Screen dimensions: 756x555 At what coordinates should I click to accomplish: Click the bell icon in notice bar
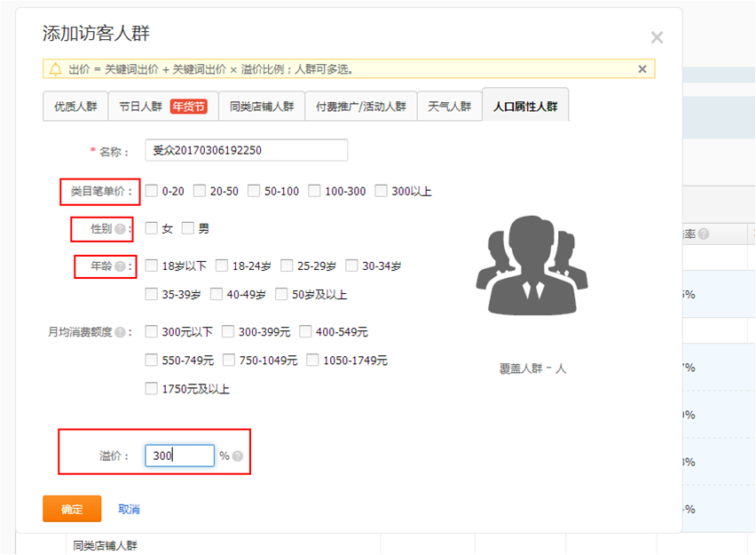click(x=55, y=69)
